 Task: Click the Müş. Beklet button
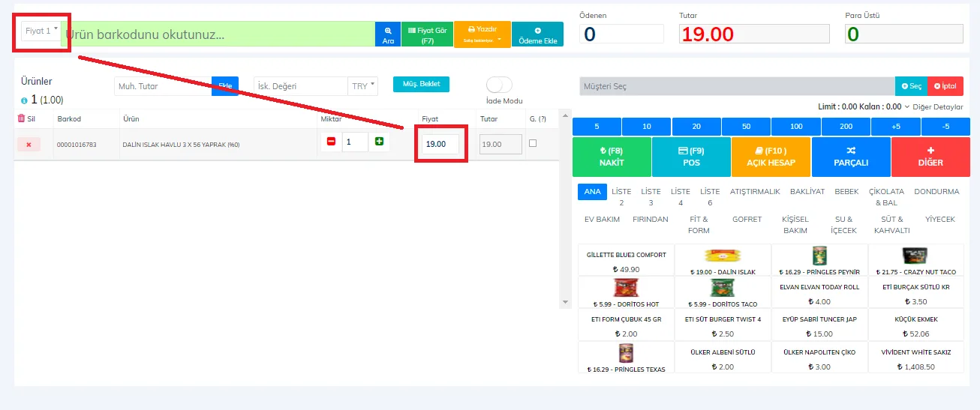pos(421,84)
